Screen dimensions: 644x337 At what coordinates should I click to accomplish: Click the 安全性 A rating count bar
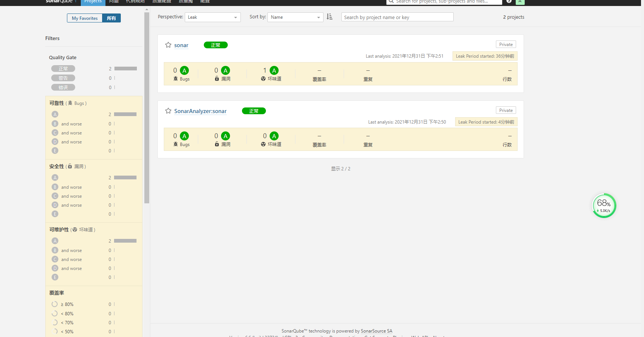click(125, 177)
